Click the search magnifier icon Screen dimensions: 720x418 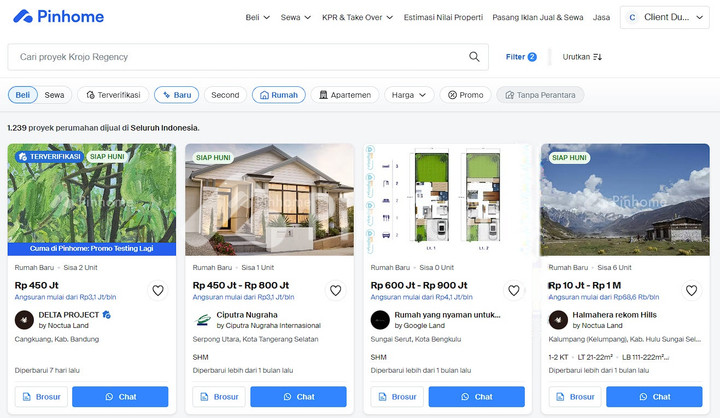pyautogui.click(x=474, y=56)
